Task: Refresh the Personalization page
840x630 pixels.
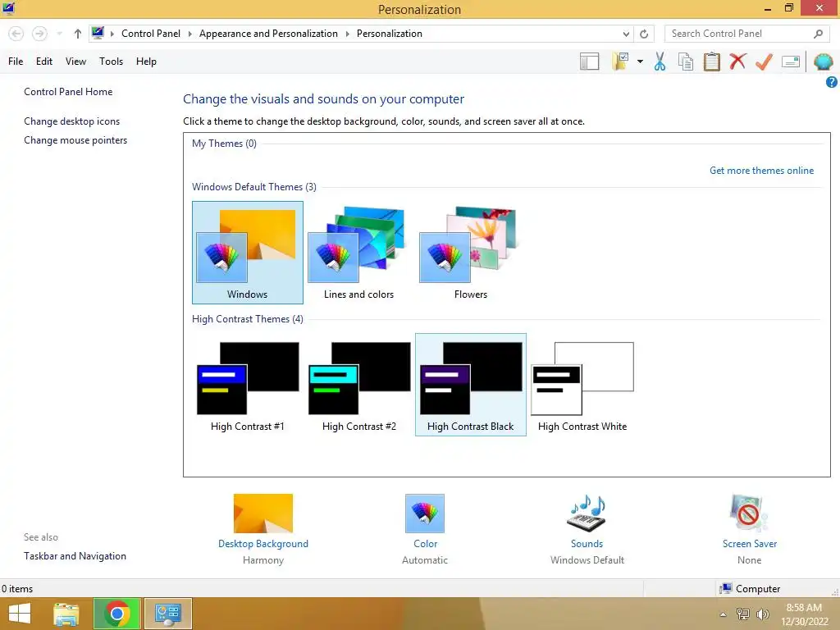Action: click(644, 34)
